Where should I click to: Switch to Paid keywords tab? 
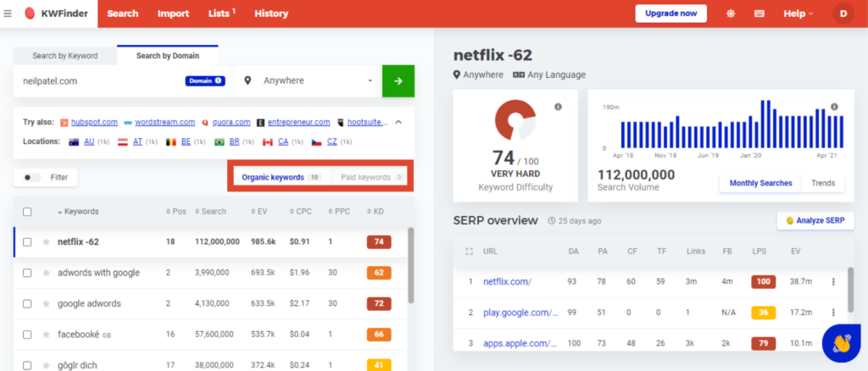370,178
